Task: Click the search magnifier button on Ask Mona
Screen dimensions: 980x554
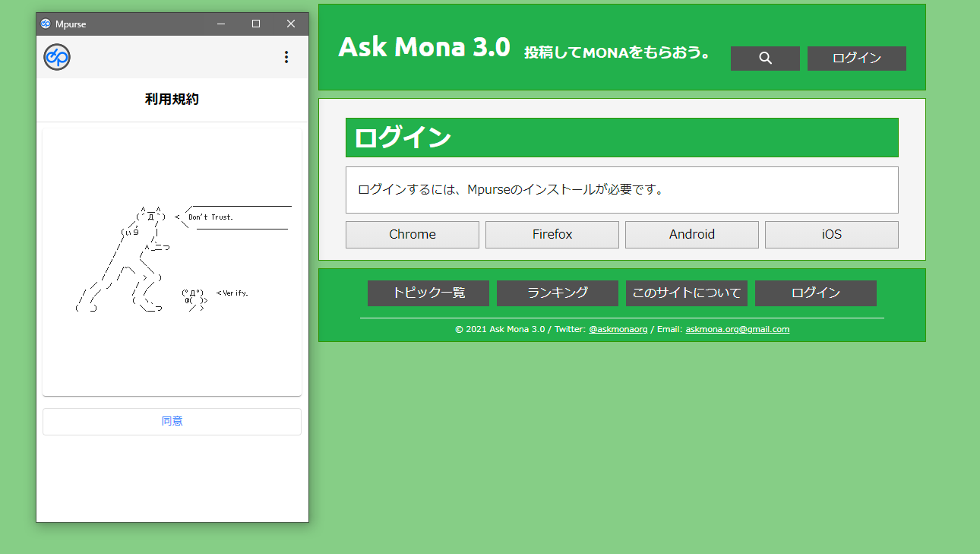Action: click(765, 59)
